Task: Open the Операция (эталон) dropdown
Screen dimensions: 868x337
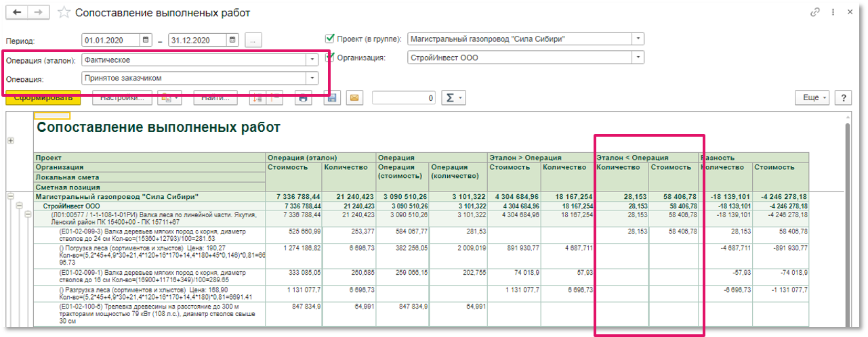Action: 312,60
